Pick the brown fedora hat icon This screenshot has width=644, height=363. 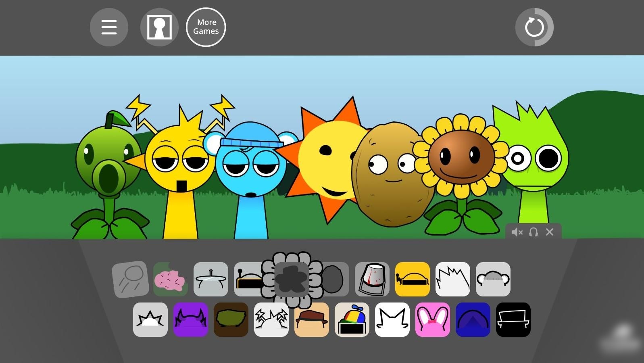[x=311, y=320]
